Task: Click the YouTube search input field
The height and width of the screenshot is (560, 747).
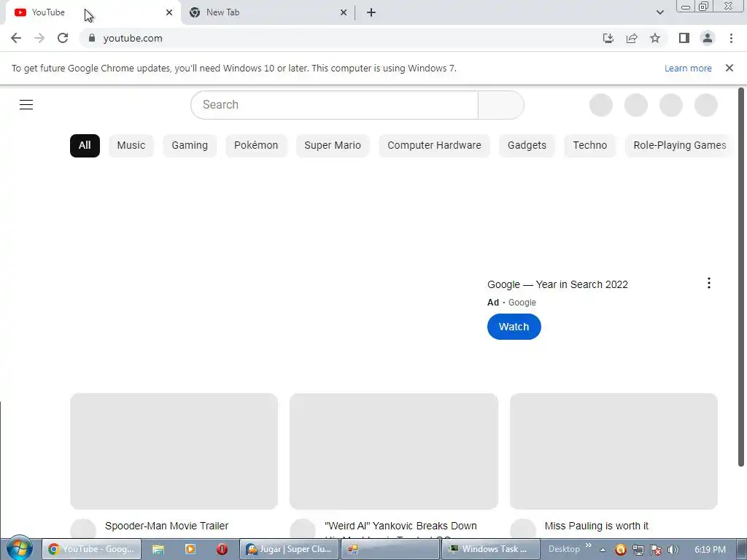Action: pyautogui.click(x=334, y=105)
